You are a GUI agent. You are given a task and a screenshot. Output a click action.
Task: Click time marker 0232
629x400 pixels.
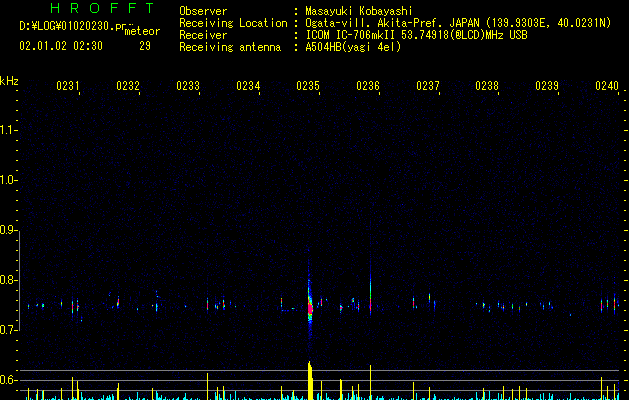click(x=128, y=86)
